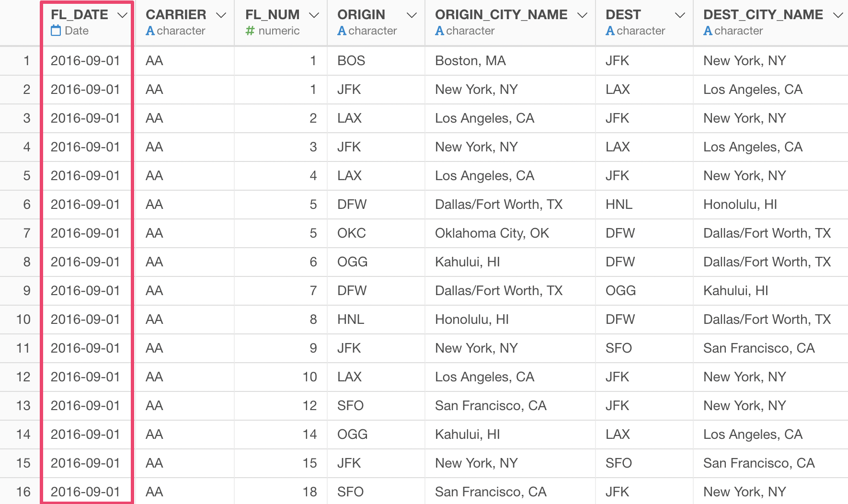Image resolution: width=848 pixels, height=504 pixels.
Task: Expand the FL_NUM column menu chevron
Action: [x=314, y=15]
